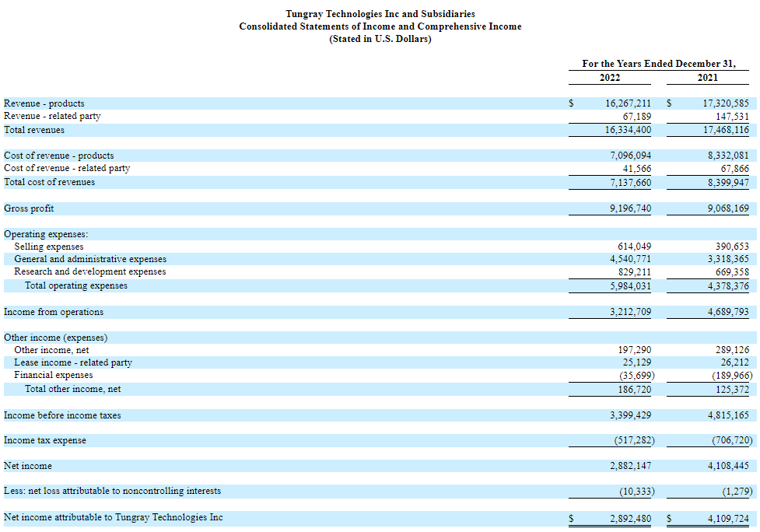The width and height of the screenshot is (760, 532).
Task: Click the cost of revenue value 7,096,094
Action: pos(631,156)
